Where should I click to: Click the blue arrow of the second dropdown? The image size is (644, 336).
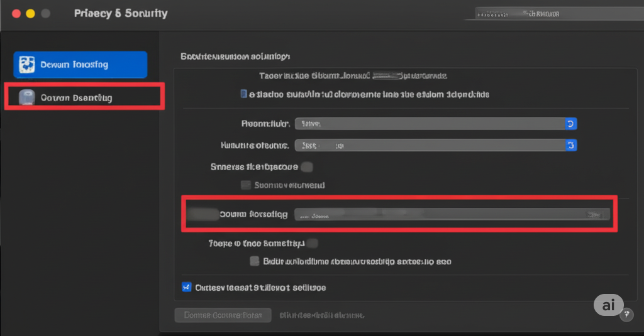(x=571, y=145)
